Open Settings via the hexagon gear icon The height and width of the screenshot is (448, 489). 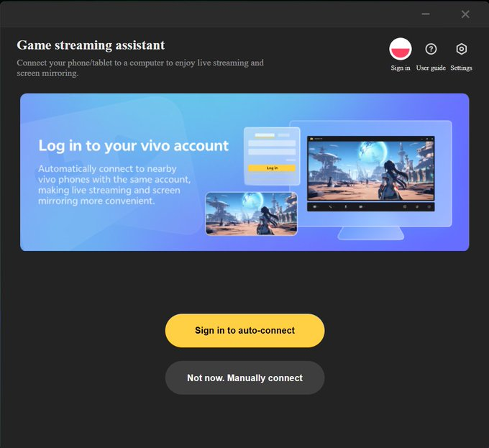pyautogui.click(x=461, y=49)
